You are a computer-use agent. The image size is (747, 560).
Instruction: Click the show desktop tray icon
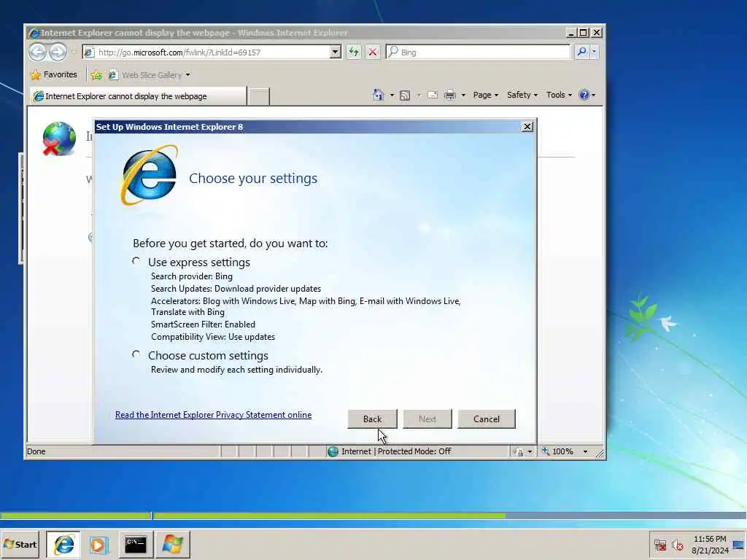click(x=739, y=545)
